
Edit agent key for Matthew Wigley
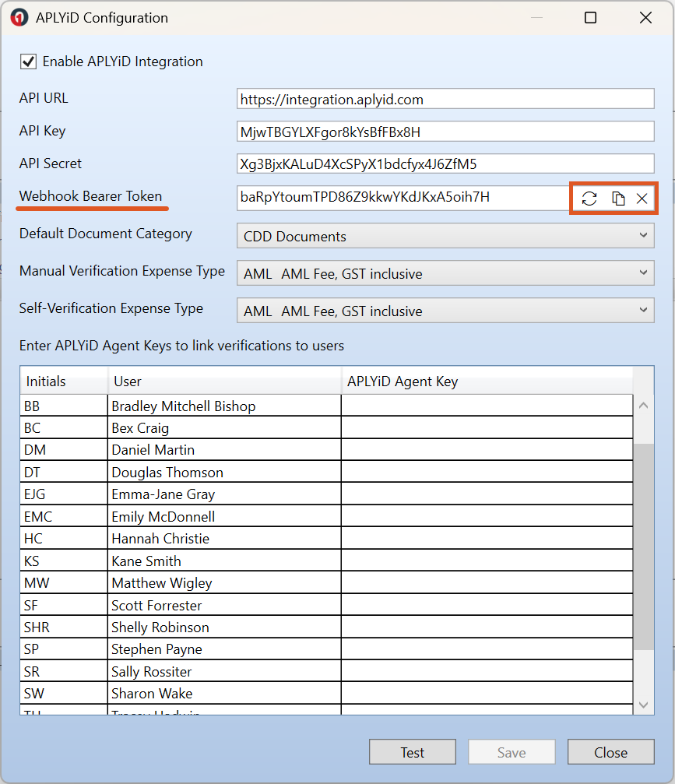point(487,582)
